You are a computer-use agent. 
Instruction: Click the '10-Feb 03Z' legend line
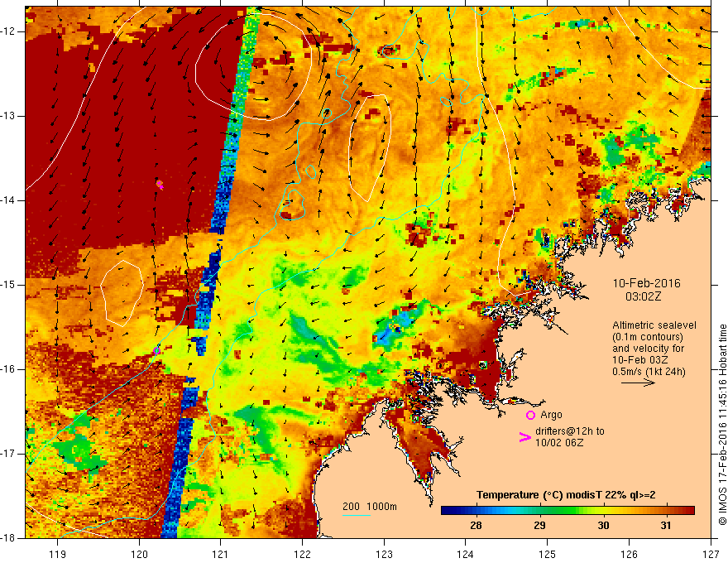coord(639,360)
